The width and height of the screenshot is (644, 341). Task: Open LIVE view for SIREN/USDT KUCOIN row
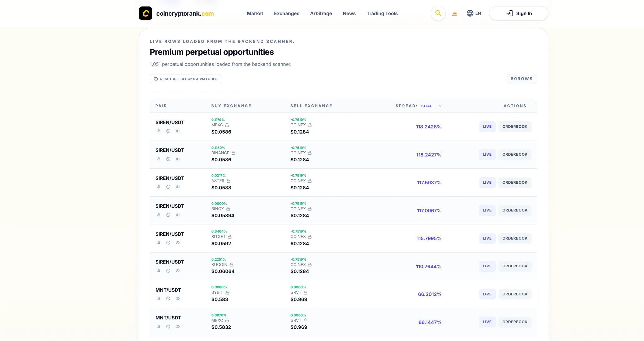click(487, 266)
